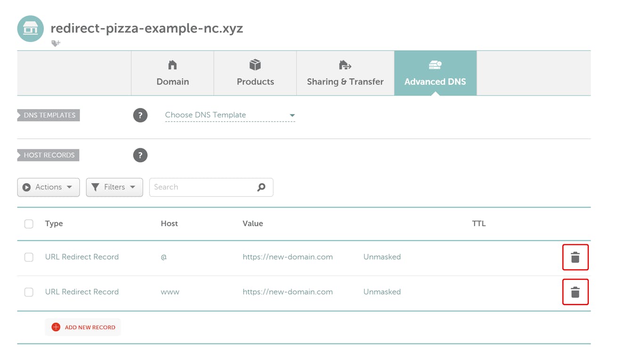Click the storefront domain icon at top
This screenshot has height=364, width=633.
[x=31, y=29]
